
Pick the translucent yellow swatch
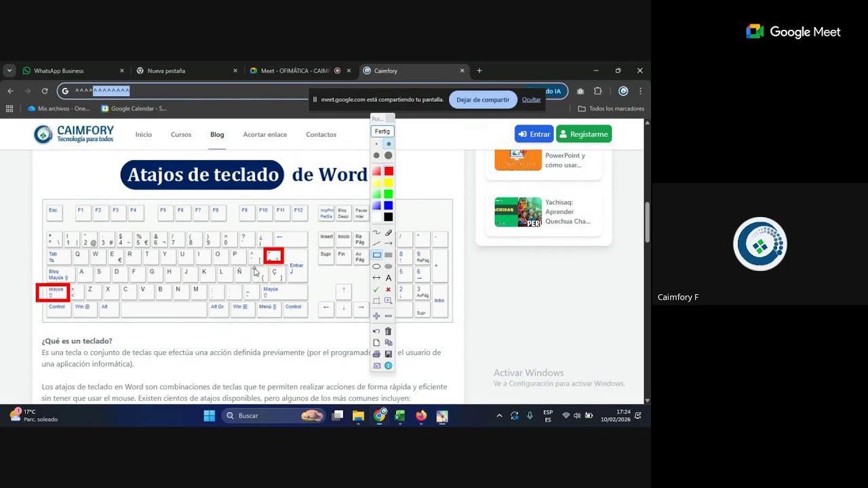[376, 182]
